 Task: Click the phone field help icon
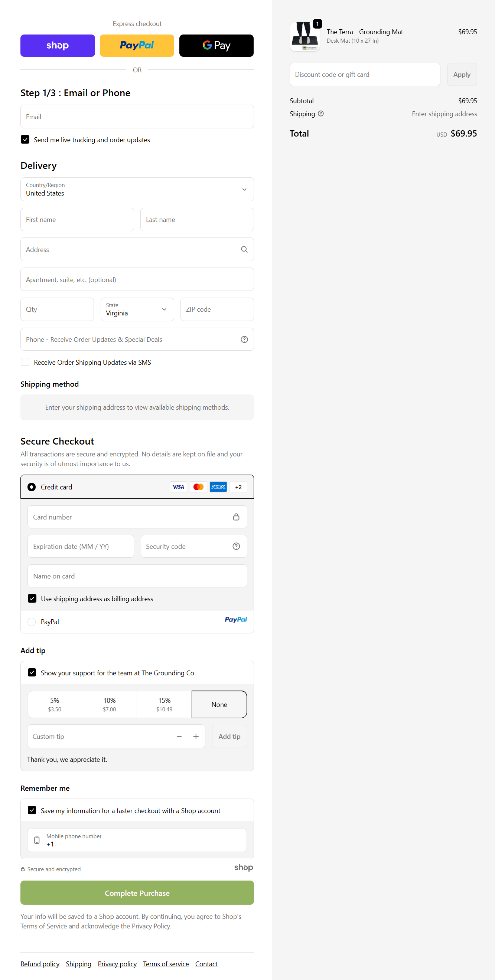pyautogui.click(x=244, y=340)
